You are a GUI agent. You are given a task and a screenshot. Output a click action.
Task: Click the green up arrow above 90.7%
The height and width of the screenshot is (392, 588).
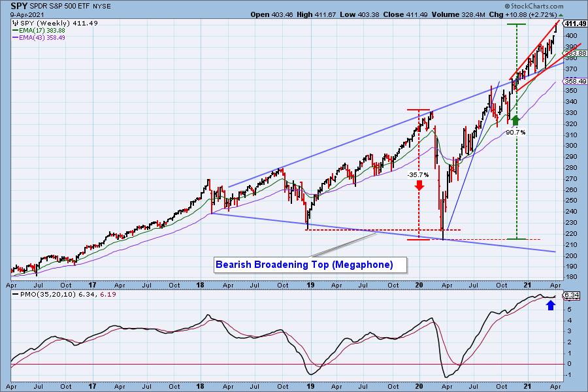pyautogui.click(x=515, y=120)
